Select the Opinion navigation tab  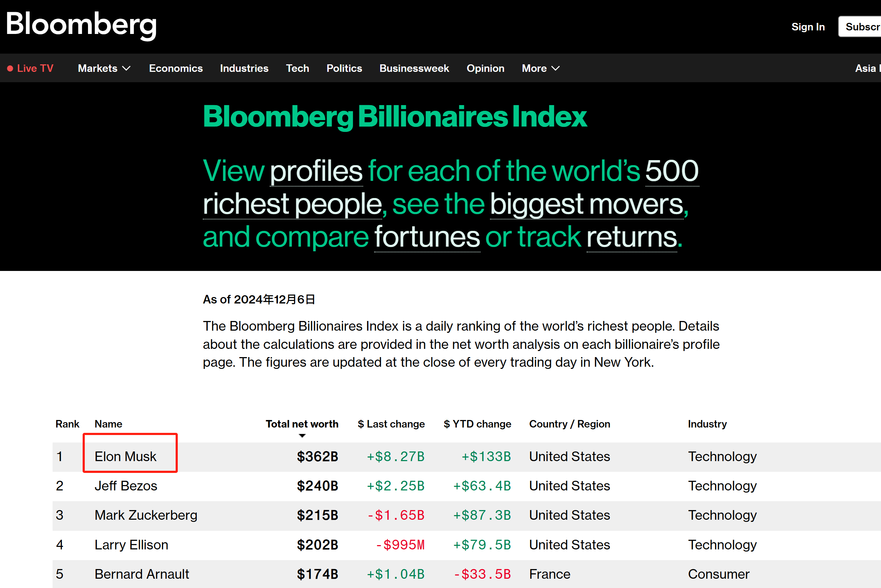tap(485, 68)
